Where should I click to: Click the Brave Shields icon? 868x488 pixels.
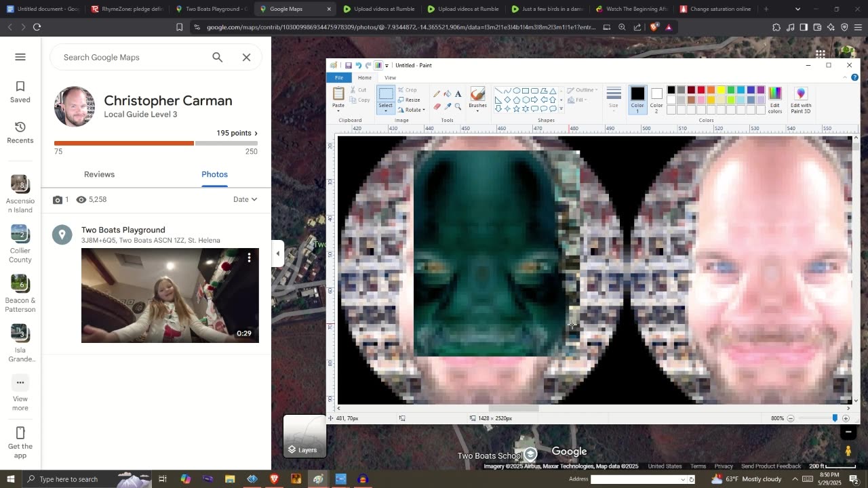pos(654,27)
